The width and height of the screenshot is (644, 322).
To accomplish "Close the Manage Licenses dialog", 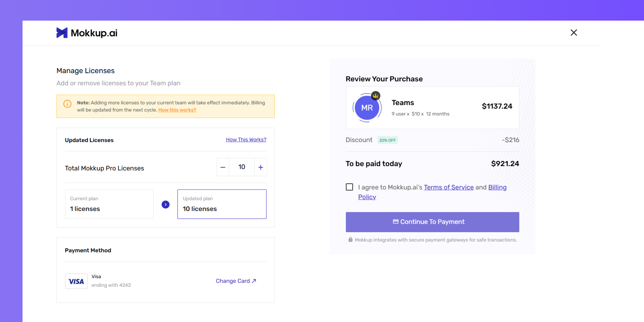I will point(573,33).
